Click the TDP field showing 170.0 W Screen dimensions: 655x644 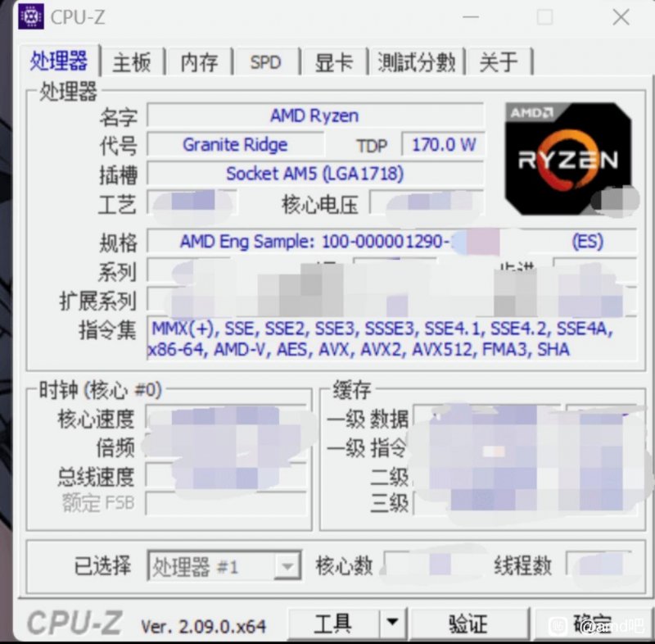click(x=443, y=144)
